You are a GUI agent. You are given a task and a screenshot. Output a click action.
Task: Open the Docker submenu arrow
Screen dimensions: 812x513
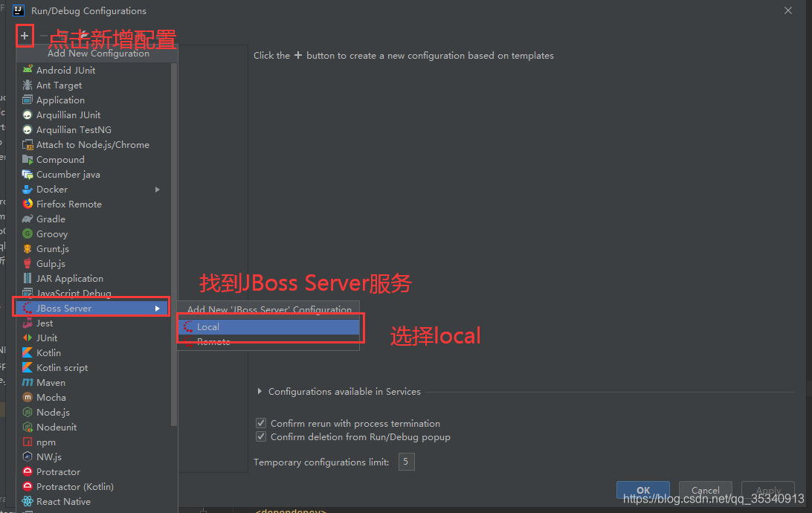158,190
